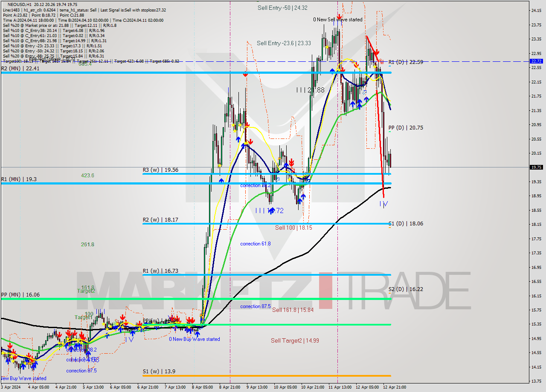546x392 pixels.
Task: Click the 'S1 (D) | 18.06' daily label
Action: 406,224
